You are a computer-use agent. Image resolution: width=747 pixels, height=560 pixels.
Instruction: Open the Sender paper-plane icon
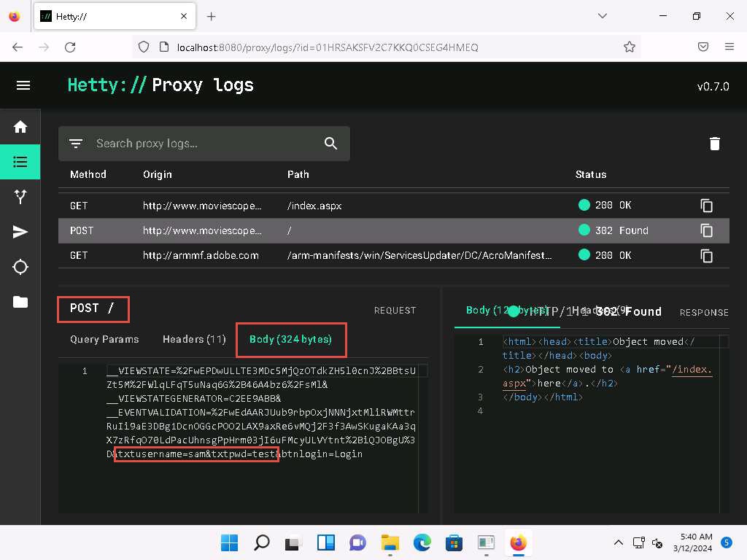pos(20,232)
